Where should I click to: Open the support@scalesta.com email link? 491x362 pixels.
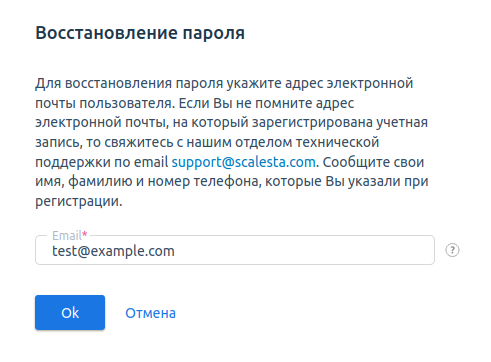(244, 162)
